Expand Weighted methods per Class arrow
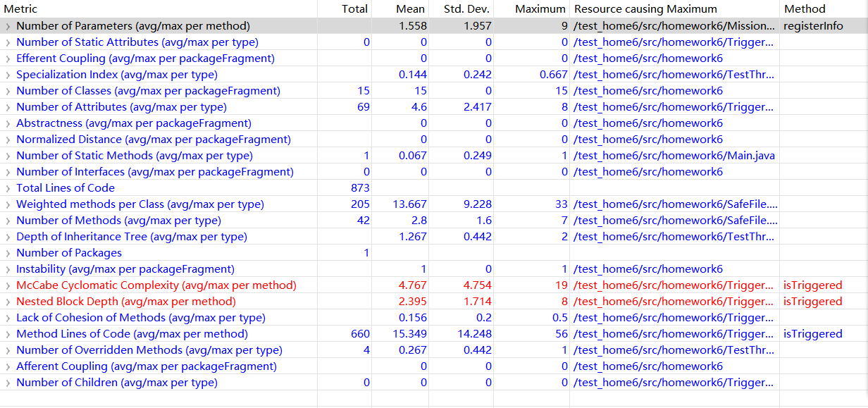 click(8, 204)
